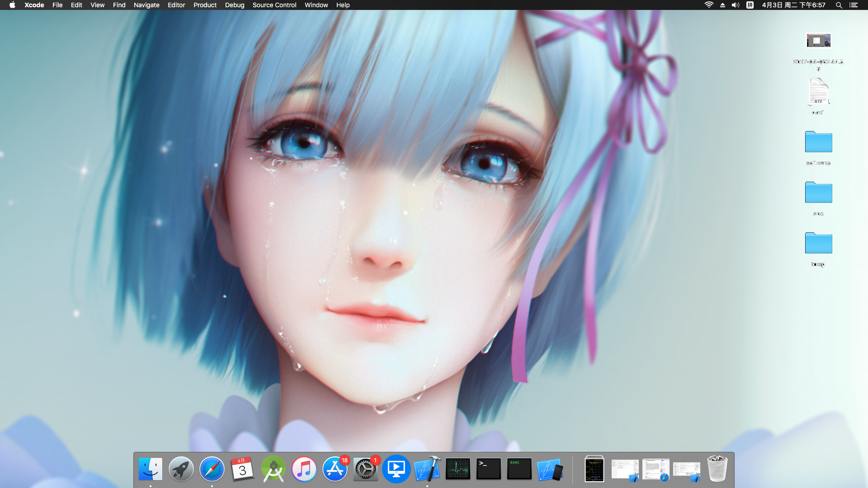The height and width of the screenshot is (488, 868).
Task: Click the Wi-Fi status icon
Action: [x=709, y=5]
